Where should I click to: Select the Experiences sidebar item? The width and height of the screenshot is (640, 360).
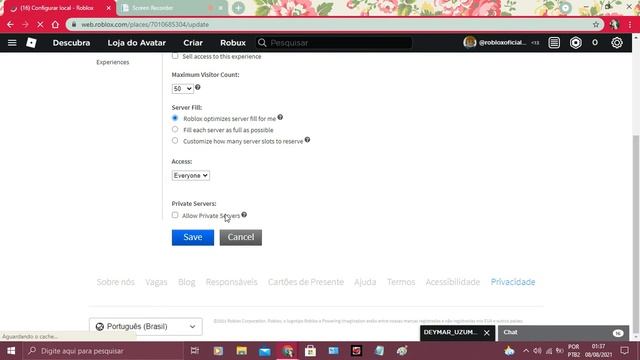pyautogui.click(x=113, y=62)
